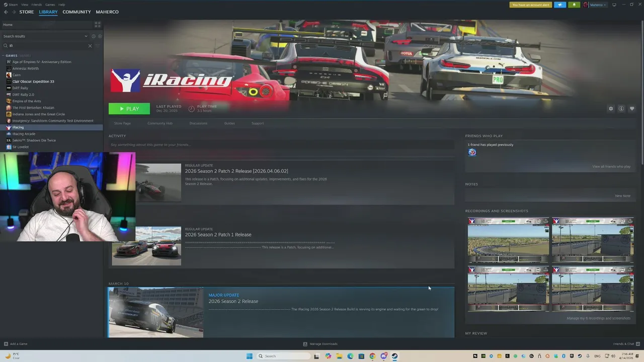Select Clair Obscur: Expedition 33
Image resolution: width=644 pixels, height=362 pixels.
(33, 81)
